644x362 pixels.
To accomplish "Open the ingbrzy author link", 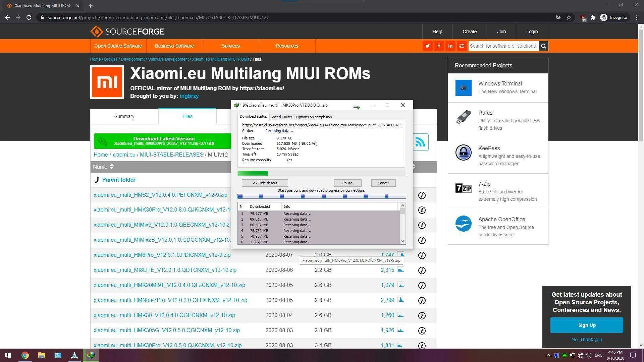I will tap(189, 96).
